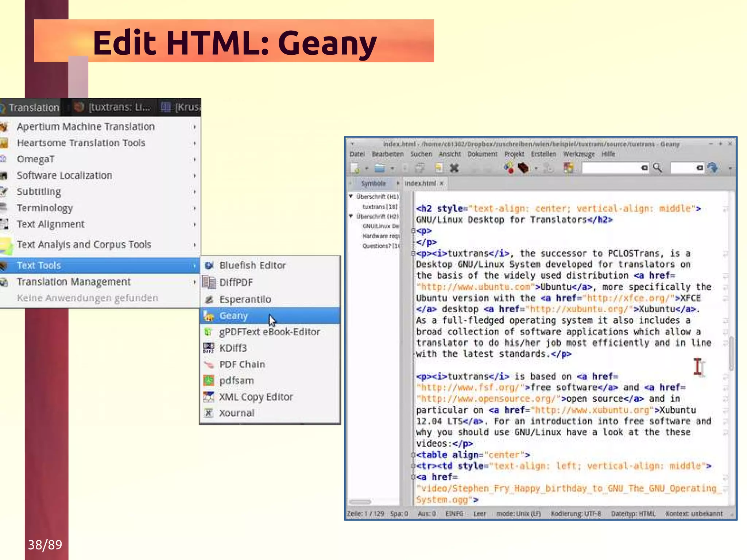747x560 pixels.
Task: Close the document with the X toolbar icon
Action: [454, 168]
